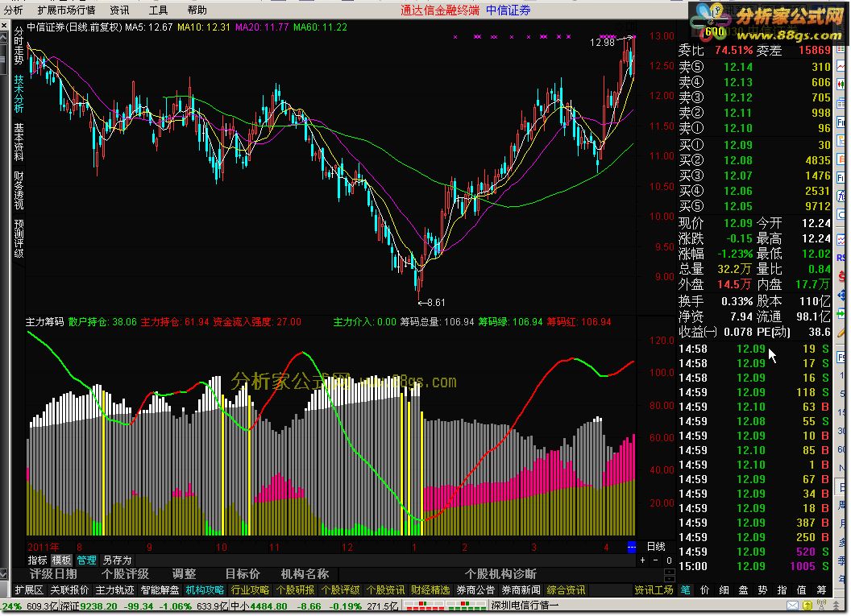Click the 评级日期 column header
The image size is (851, 616).
[52, 574]
